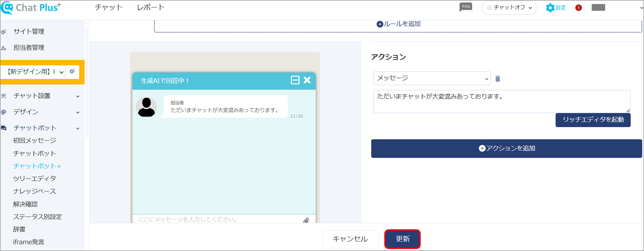Select 初回メッセージ in the sidebar
This screenshot has width=644, height=251.
[35, 140]
